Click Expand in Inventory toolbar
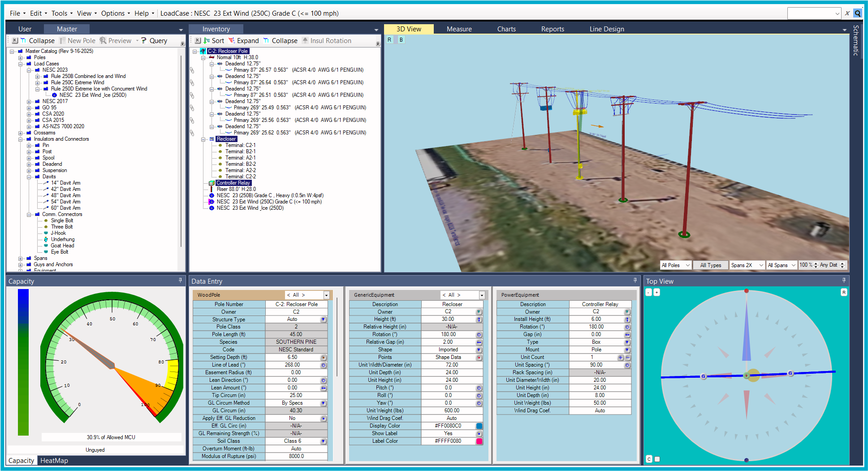Screen dimensions: 868x471 coord(244,41)
